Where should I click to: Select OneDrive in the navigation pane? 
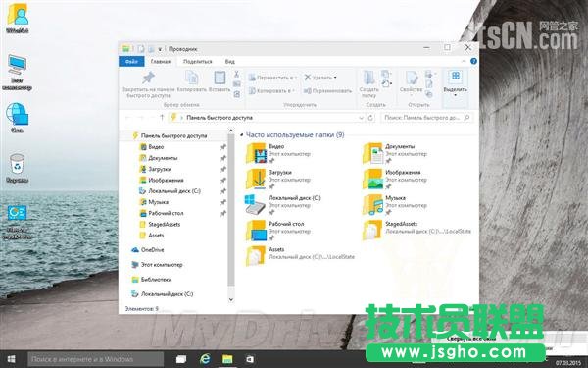tap(152, 249)
